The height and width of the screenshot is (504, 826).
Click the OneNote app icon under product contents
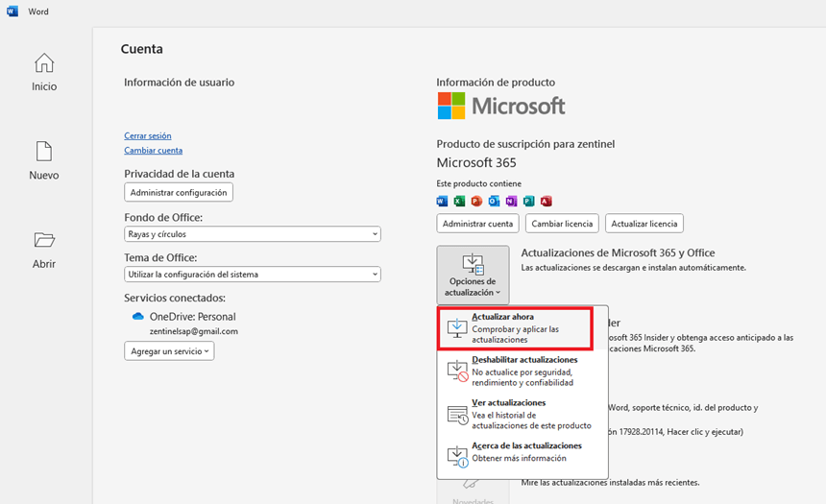[x=512, y=201]
